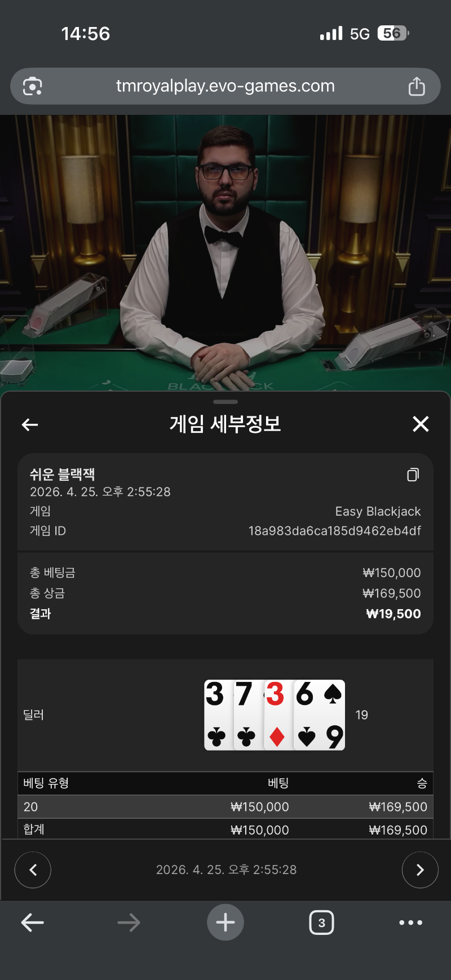Close the 게임 세부정보 panel
This screenshot has width=451, height=980.
(x=421, y=424)
